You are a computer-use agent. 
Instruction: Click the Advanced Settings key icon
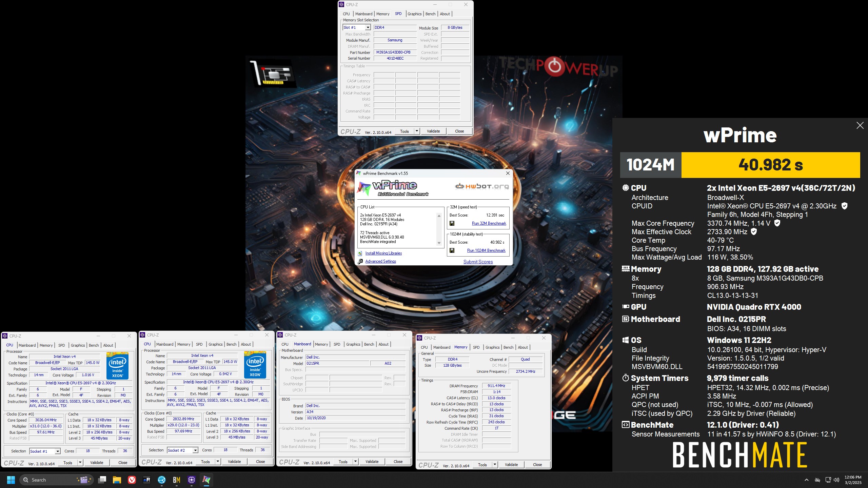pos(360,261)
